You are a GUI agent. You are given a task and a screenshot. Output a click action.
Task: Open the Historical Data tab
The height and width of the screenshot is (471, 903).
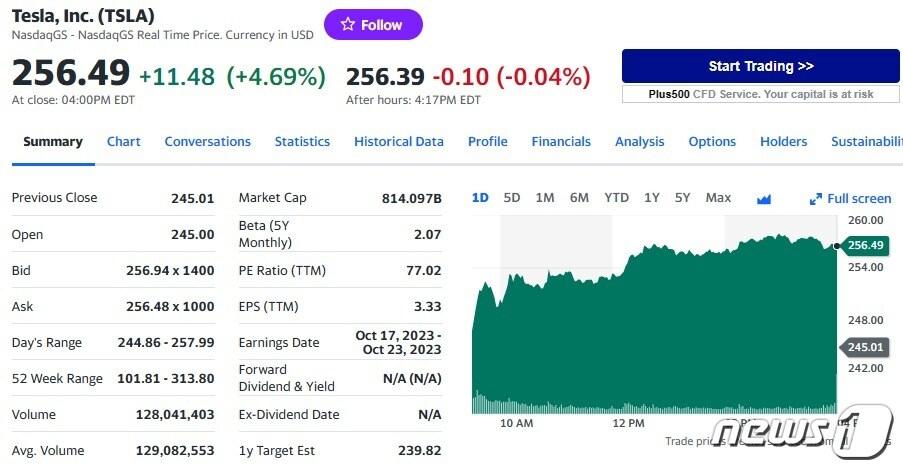click(398, 142)
